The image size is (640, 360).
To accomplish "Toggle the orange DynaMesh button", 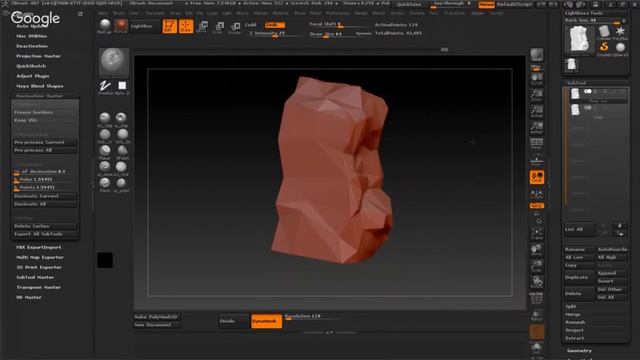I will 266,321.
